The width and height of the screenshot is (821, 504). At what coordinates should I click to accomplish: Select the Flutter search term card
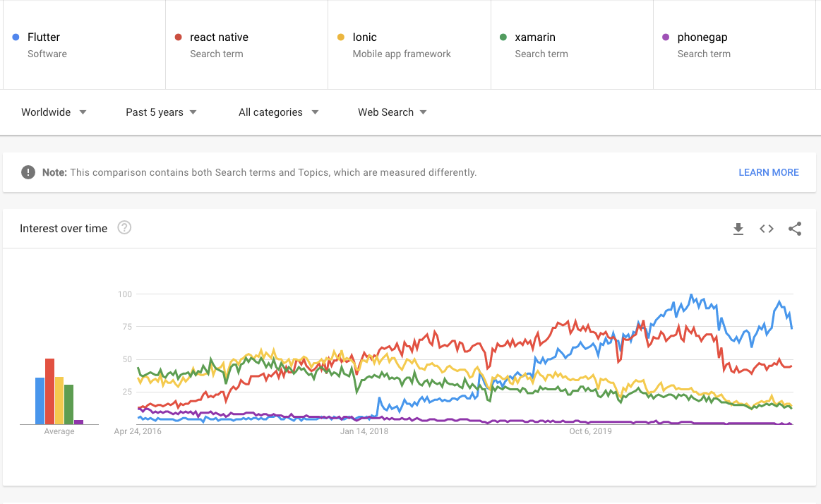84,44
